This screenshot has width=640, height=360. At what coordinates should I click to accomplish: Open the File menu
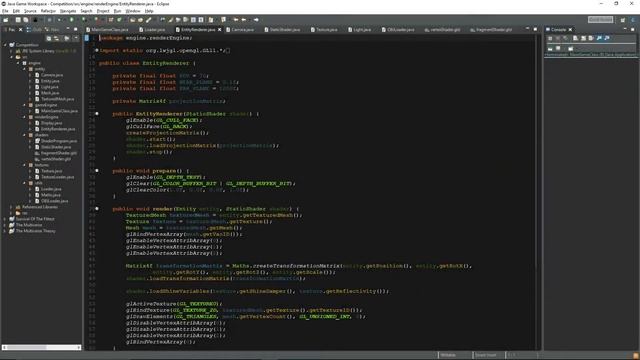point(5,11)
